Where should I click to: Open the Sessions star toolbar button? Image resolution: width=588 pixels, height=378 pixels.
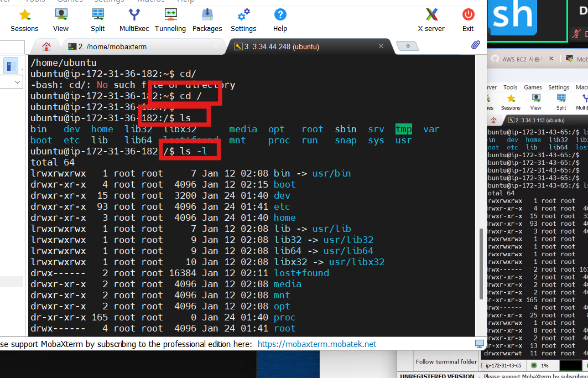pos(24,20)
